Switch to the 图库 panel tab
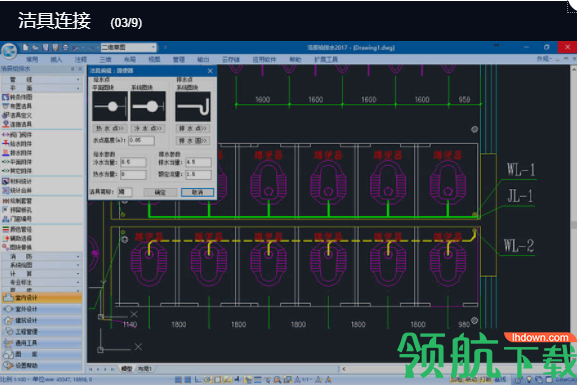 42,354
